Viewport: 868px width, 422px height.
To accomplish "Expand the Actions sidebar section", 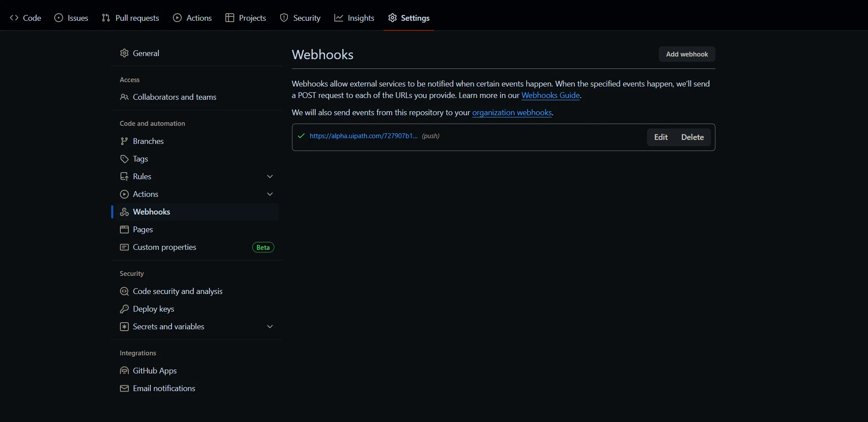I will [269, 194].
